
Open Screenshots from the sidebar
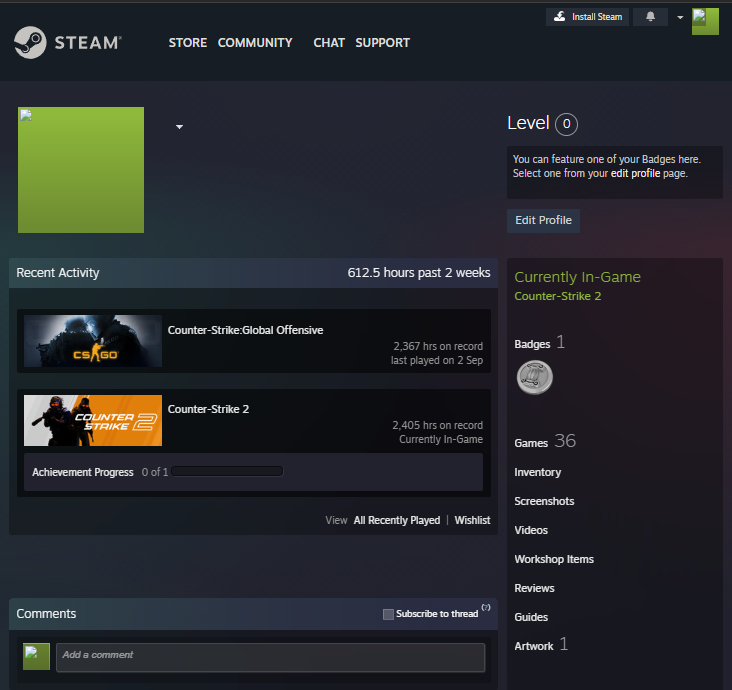click(544, 501)
